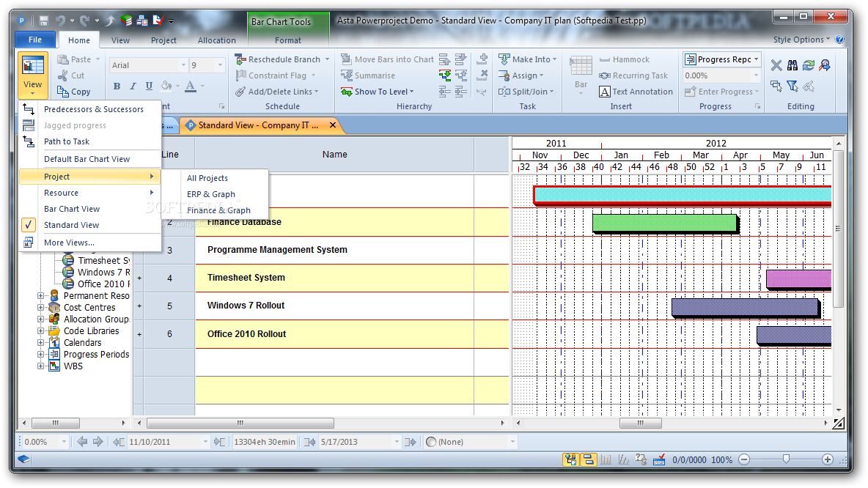This screenshot has height=488, width=868.
Task: Open the font size 9 dropdown
Action: tap(221, 65)
